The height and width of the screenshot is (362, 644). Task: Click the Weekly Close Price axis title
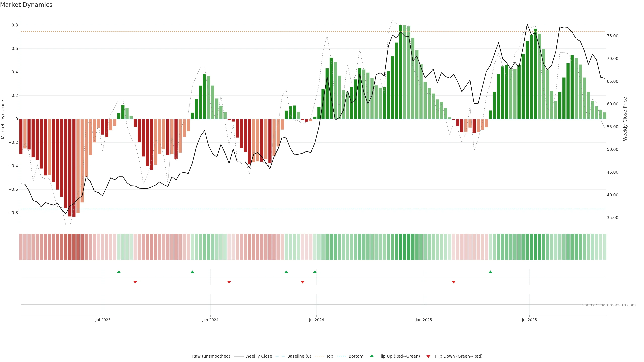coord(625,119)
